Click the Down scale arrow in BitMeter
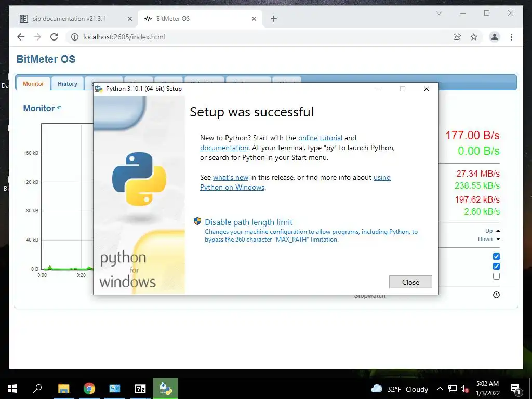 coord(498,239)
